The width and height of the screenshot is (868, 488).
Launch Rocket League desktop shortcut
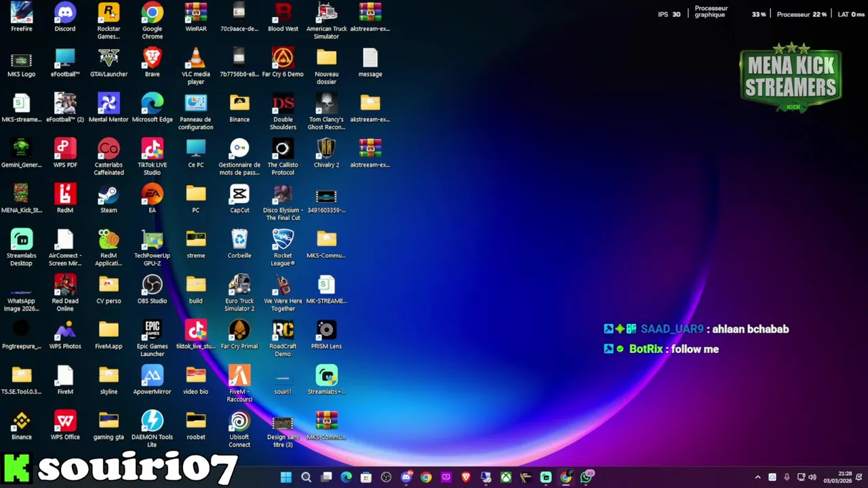(283, 247)
